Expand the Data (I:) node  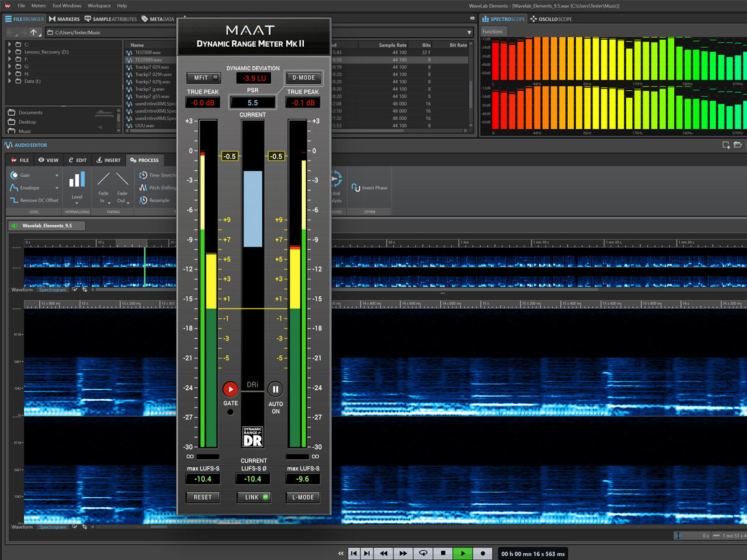(x=10, y=81)
